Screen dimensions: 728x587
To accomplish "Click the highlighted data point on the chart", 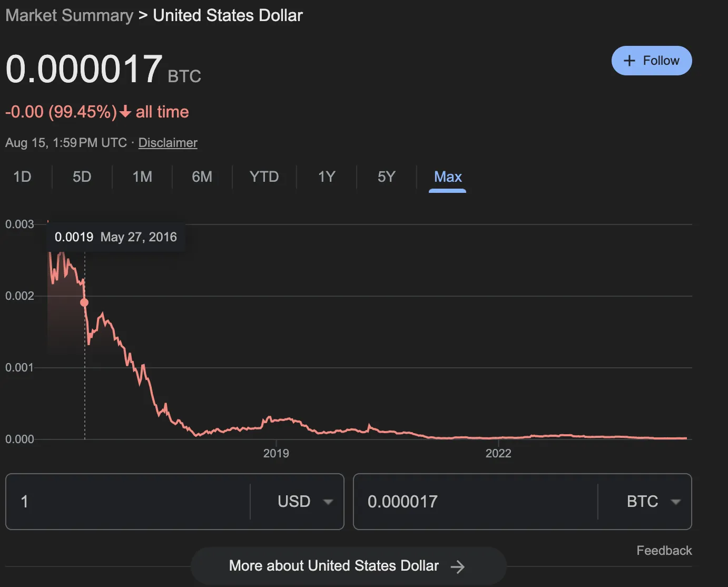I will (84, 302).
